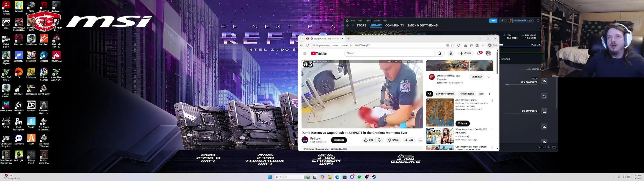Open Steam notifications bell
Image resolution: width=644 pixels, height=181 pixels.
point(503,21)
